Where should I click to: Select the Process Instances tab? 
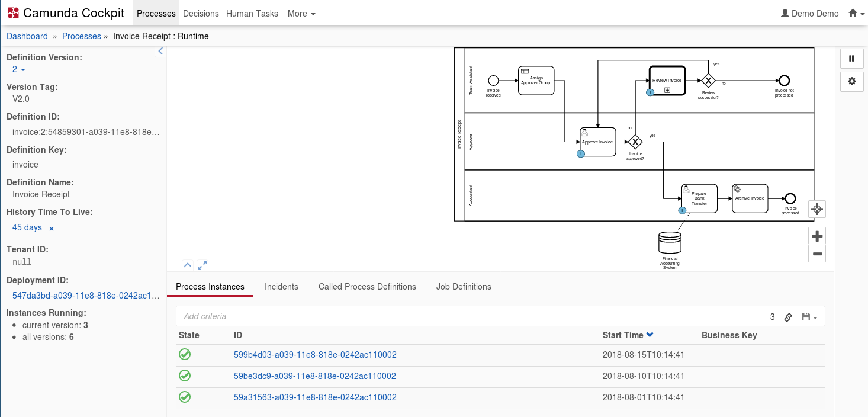(210, 287)
